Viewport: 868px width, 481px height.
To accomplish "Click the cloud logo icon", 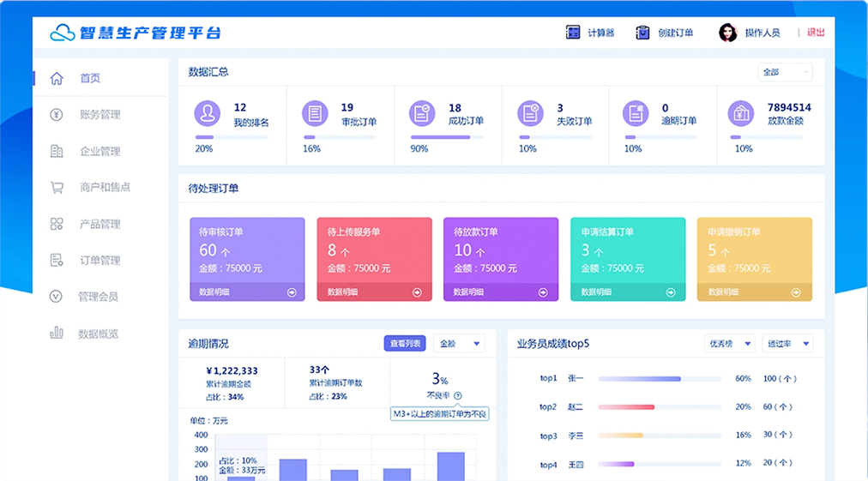I will (x=63, y=33).
